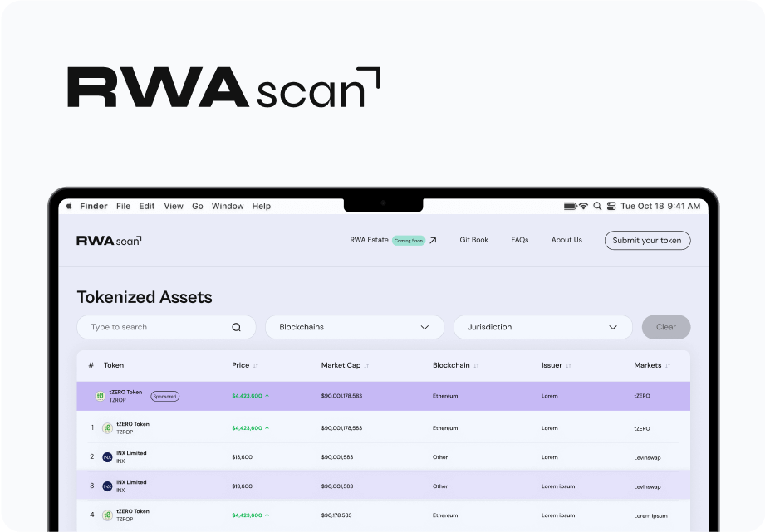
Task: Click the tZERO market in row 1
Action: click(642, 428)
